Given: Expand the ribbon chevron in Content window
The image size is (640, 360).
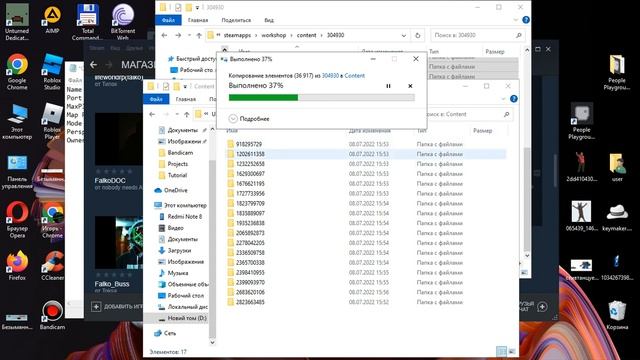Looking at the screenshot, I should pos(504,99).
